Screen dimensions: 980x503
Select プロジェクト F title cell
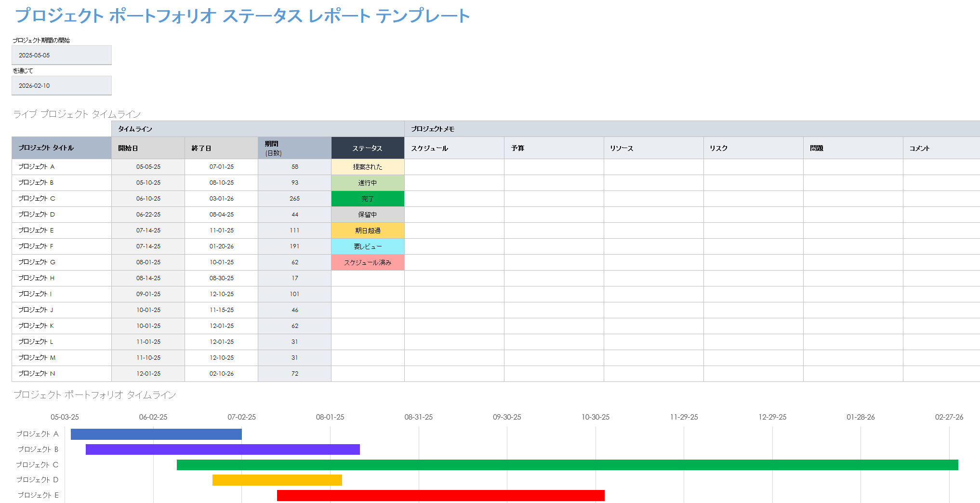tap(62, 246)
